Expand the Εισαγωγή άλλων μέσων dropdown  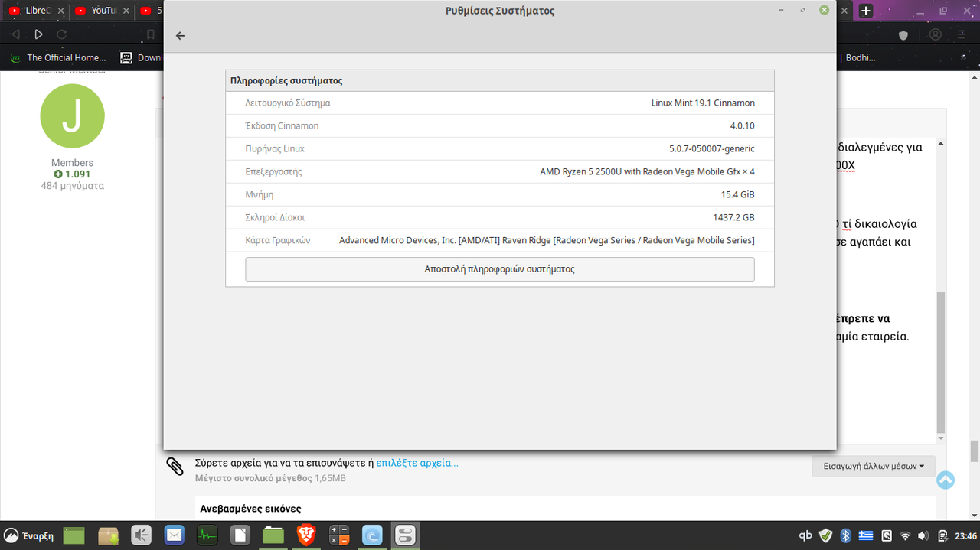coord(874,465)
